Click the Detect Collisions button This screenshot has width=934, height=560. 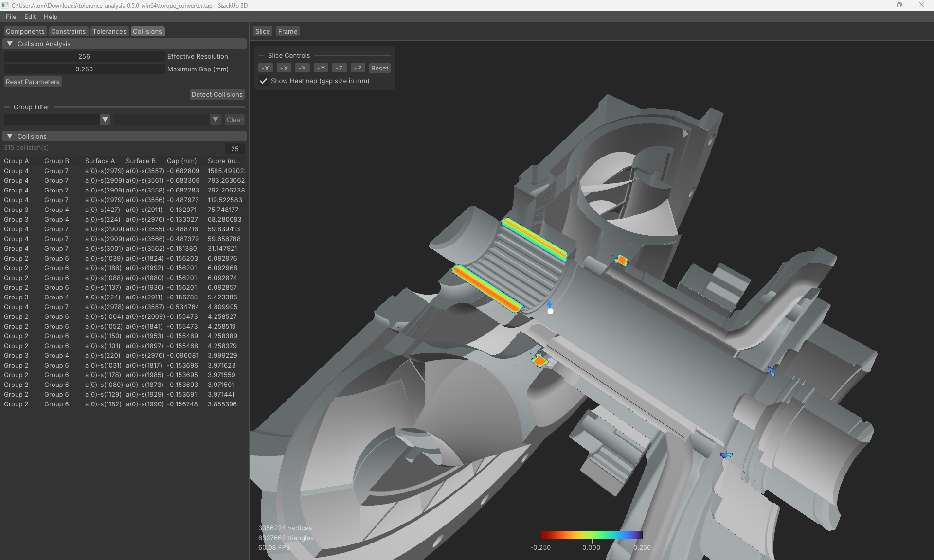point(216,94)
